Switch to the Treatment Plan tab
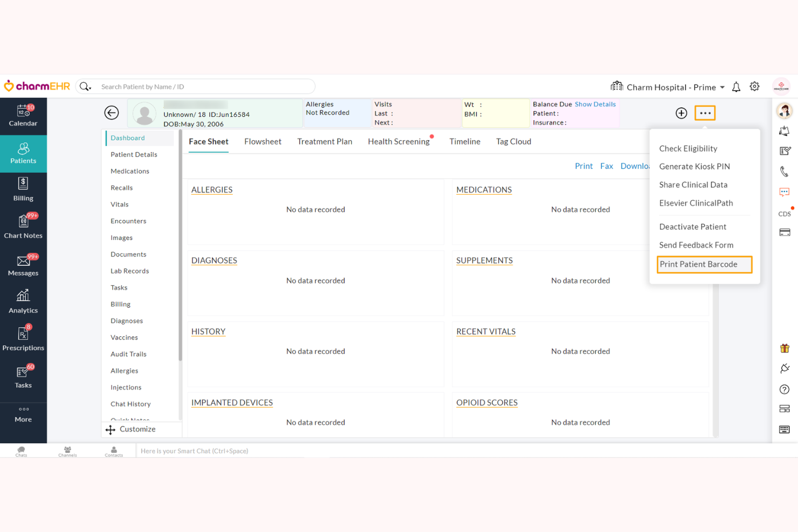The image size is (798, 532). click(325, 141)
